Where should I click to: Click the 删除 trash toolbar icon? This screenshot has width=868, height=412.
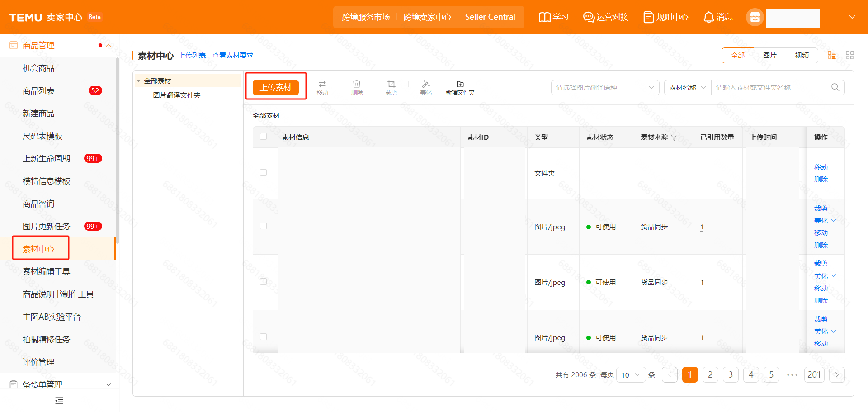(357, 85)
